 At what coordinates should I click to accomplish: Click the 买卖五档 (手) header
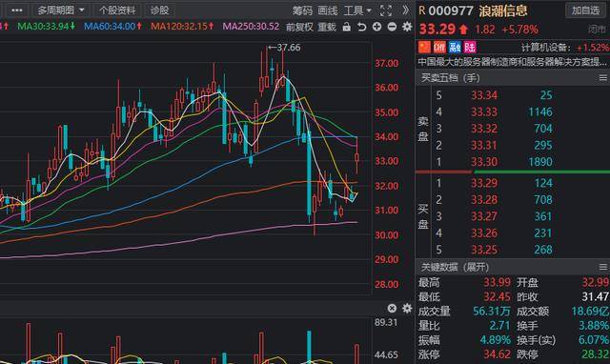451,78
